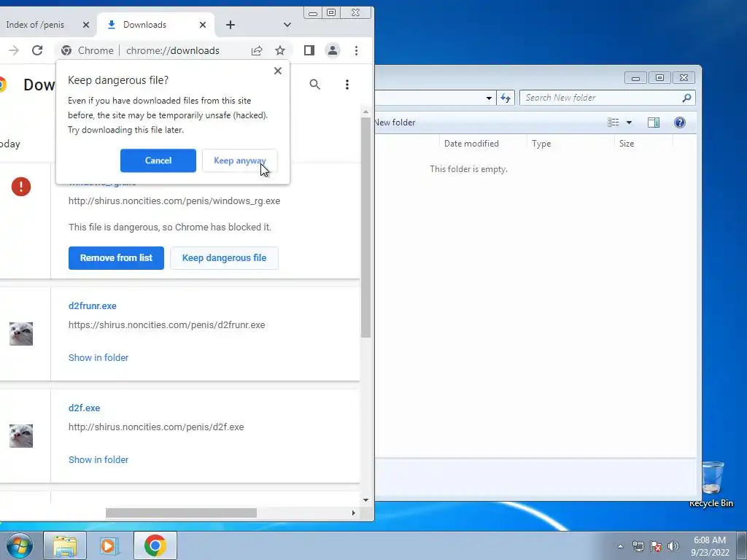Close the 'Index of /penis' tab

pos(86,25)
